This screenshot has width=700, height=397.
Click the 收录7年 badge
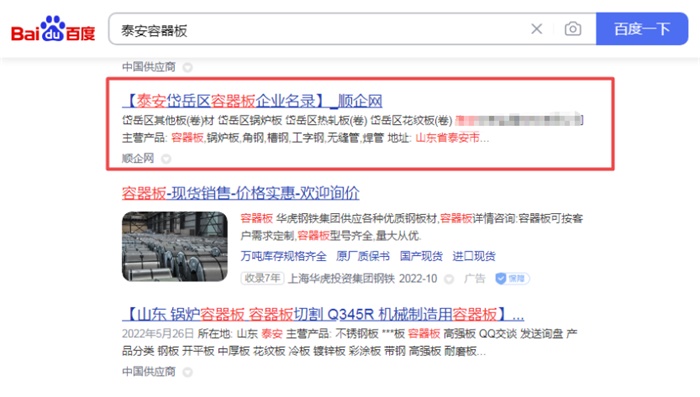tap(262, 278)
